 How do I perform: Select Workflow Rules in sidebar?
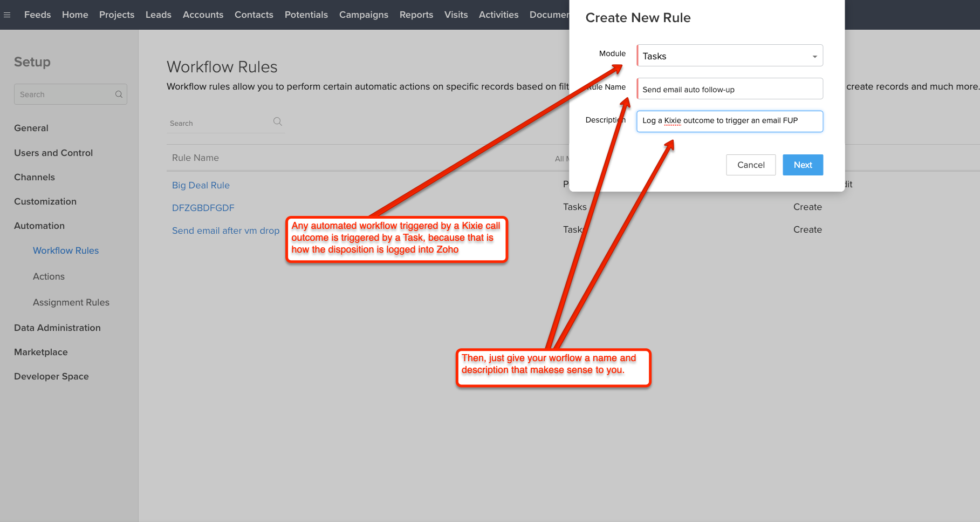click(66, 250)
